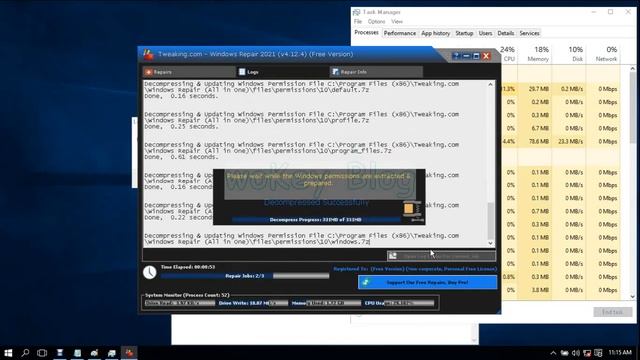This screenshot has width=640, height=360.
Task: Open the log file for current job
Action: click(441, 256)
